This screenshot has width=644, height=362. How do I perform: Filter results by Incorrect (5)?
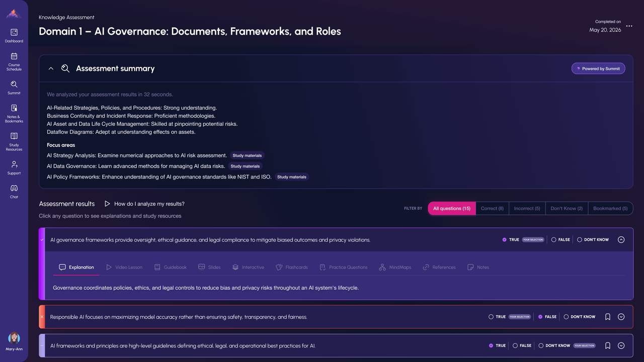(527, 208)
